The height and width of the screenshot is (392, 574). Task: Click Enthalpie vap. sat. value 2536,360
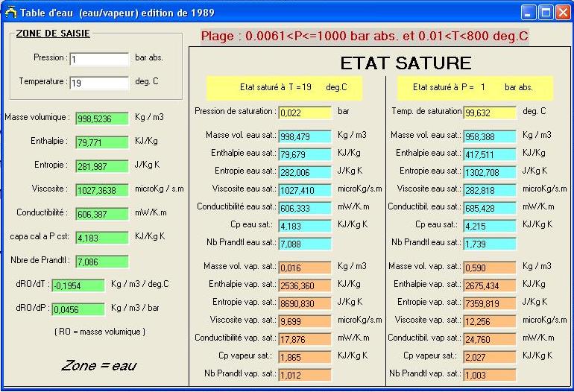click(305, 285)
